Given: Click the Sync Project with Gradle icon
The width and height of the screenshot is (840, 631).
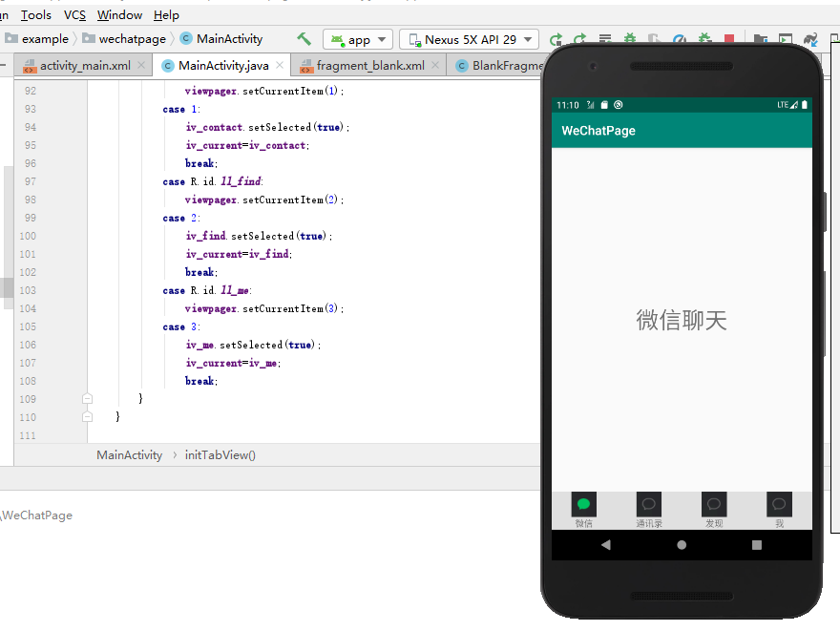Looking at the screenshot, I should [x=810, y=38].
